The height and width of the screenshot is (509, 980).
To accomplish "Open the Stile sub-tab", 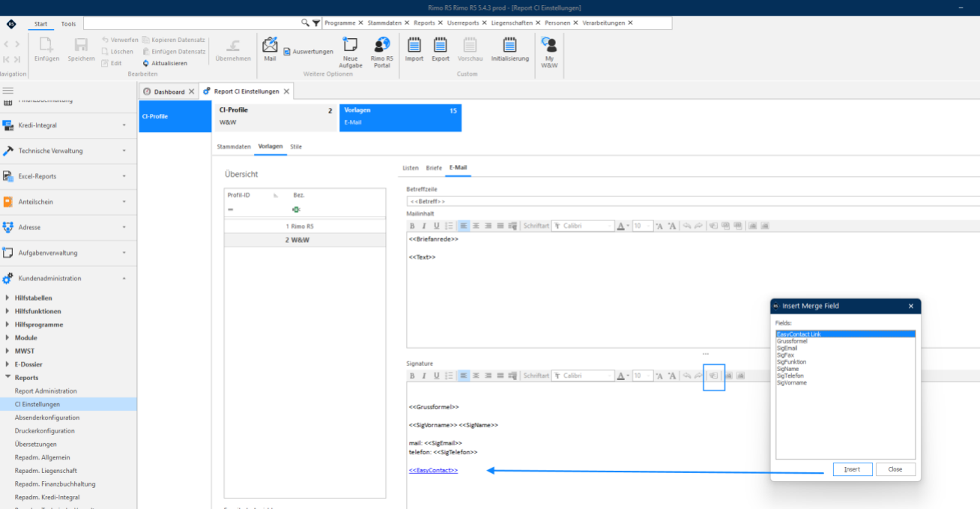I will pyautogui.click(x=296, y=146).
